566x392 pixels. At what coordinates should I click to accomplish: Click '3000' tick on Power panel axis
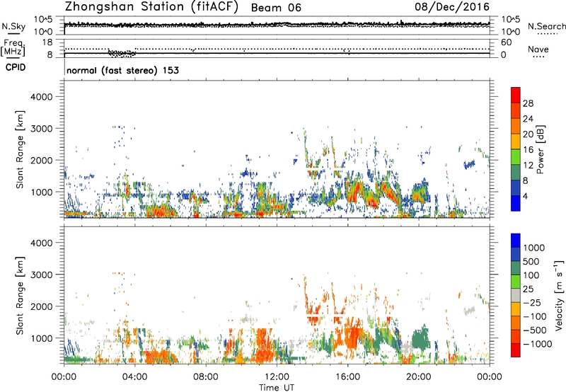[42, 129]
